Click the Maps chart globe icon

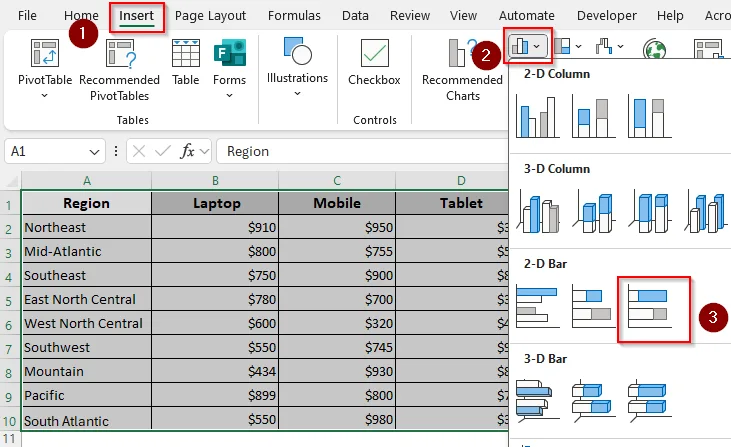(654, 49)
